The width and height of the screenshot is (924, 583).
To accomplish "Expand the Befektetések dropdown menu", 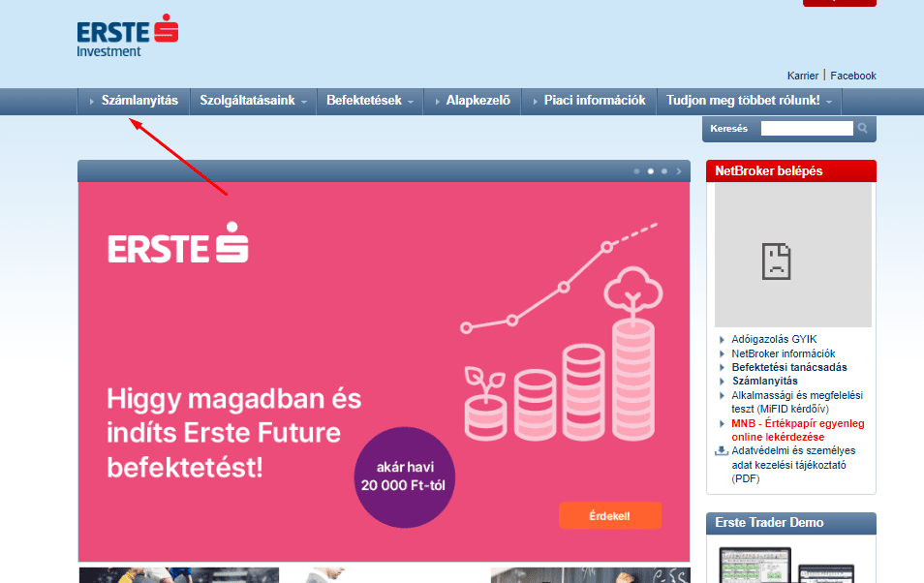I will tap(370, 101).
